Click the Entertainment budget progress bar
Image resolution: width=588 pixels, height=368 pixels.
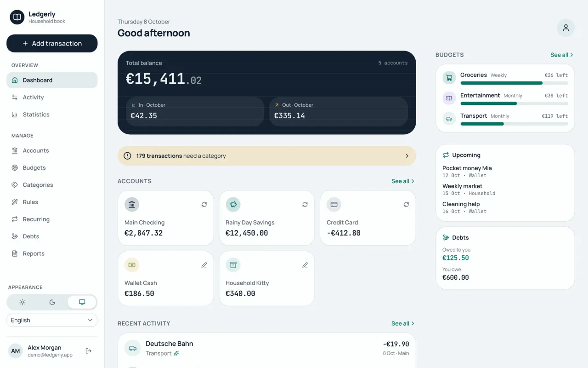tap(514, 103)
